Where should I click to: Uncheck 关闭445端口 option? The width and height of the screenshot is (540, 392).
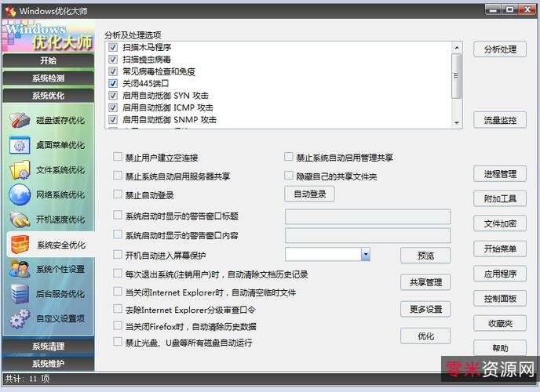pyautogui.click(x=113, y=83)
